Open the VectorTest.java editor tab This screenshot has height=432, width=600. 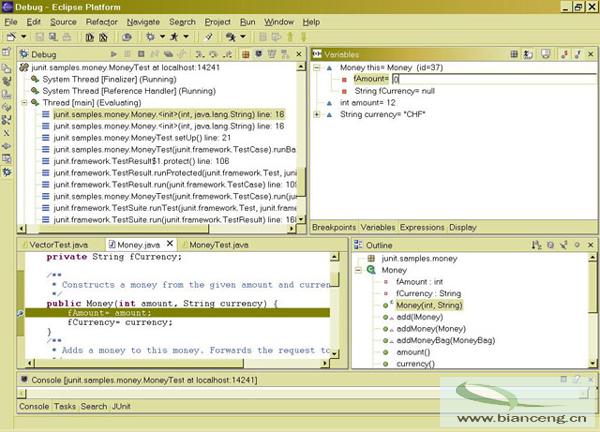[58, 245]
